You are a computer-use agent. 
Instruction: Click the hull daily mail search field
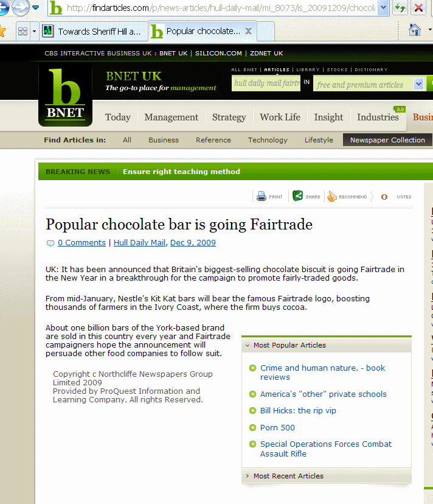(x=266, y=83)
